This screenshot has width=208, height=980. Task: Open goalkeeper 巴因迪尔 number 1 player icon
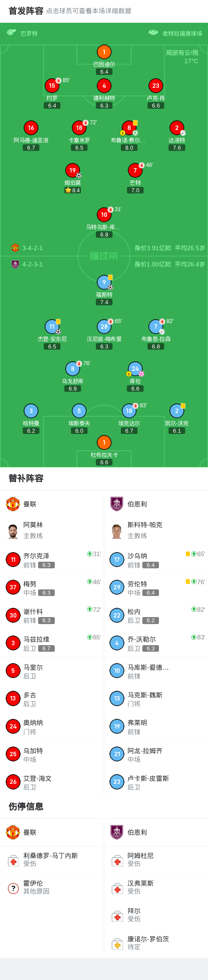click(x=104, y=52)
